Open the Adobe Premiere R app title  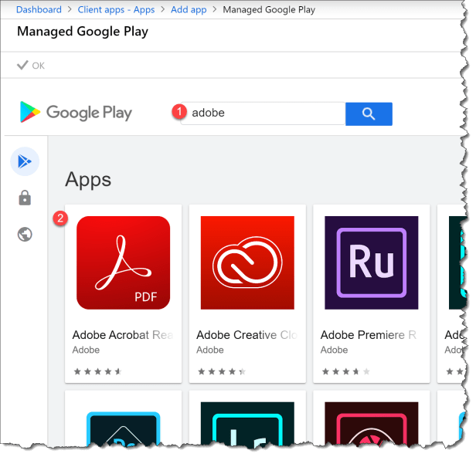(369, 335)
